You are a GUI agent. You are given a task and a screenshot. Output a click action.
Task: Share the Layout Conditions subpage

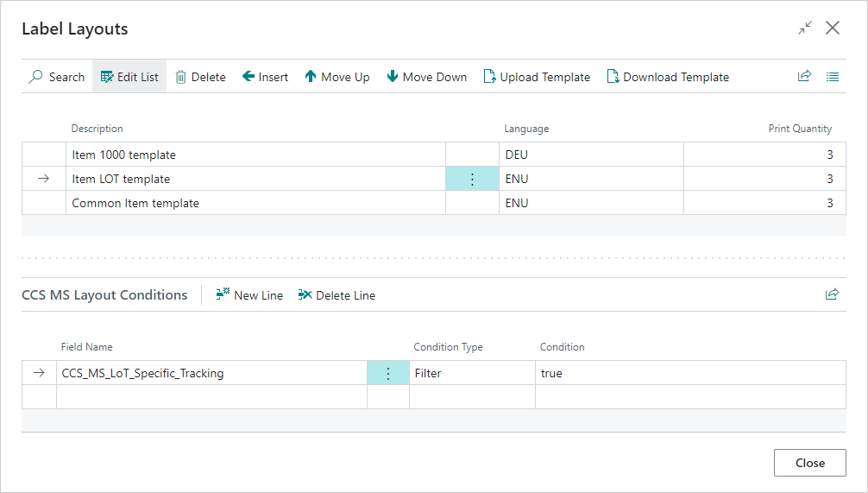tap(832, 294)
